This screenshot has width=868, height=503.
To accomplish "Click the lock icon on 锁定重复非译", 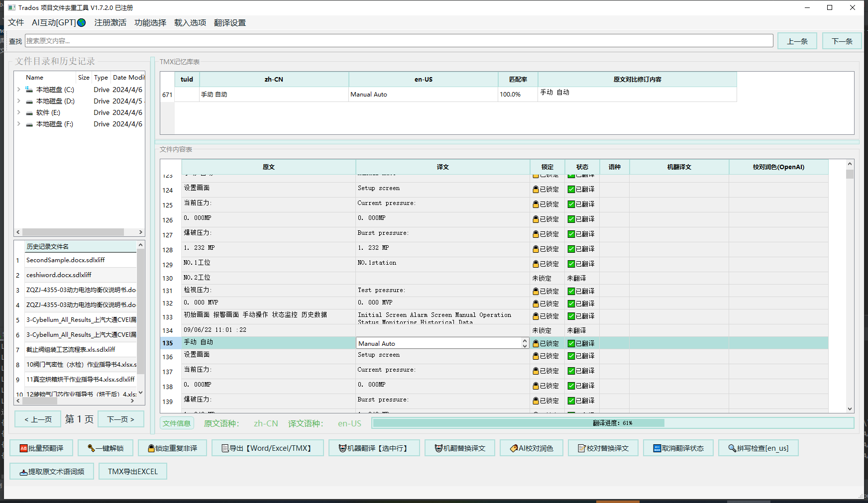I will [x=151, y=448].
